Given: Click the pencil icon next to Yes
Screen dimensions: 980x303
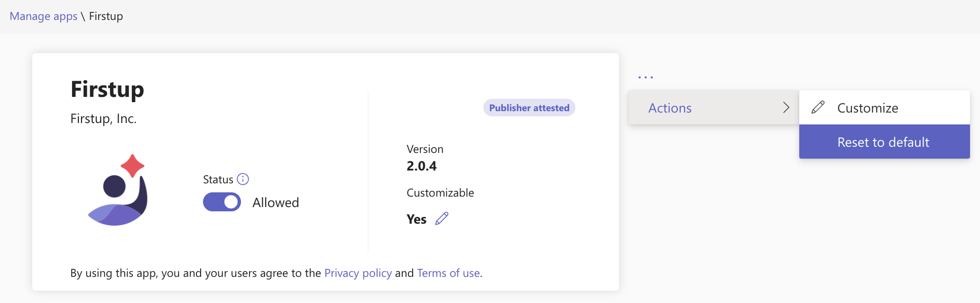Looking at the screenshot, I should 442,218.
